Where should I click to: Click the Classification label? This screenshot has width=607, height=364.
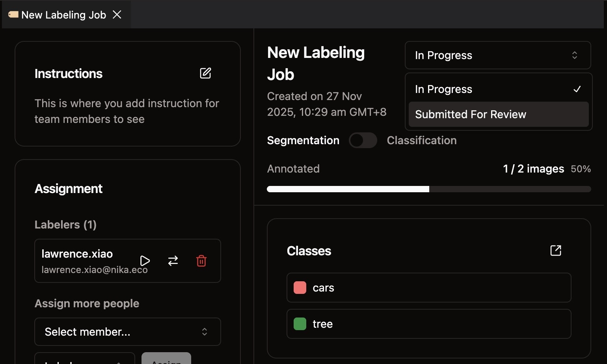coord(422,140)
